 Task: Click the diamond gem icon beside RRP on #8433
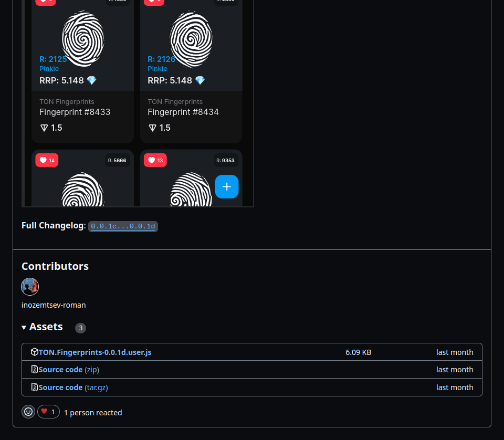coord(91,80)
